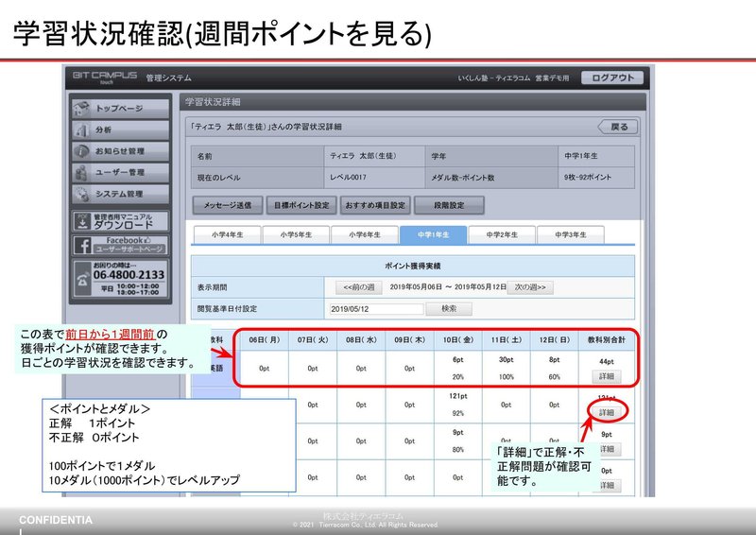The image size is (756, 535).
Task: Open 目標ポイント設定
Action: tap(301, 205)
